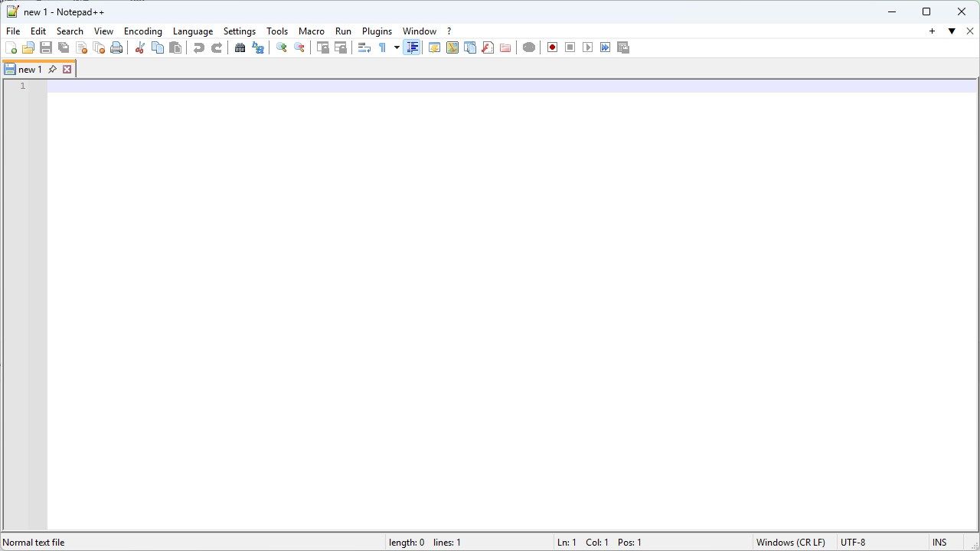Image resolution: width=980 pixels, height=551 pixels.
Task: Open dropdown arrow beside the pilcrow icon
Action: [x=397, y=47]
